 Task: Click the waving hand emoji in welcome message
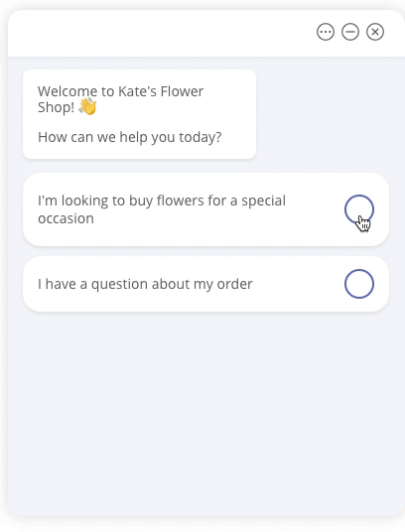(87, 107)
